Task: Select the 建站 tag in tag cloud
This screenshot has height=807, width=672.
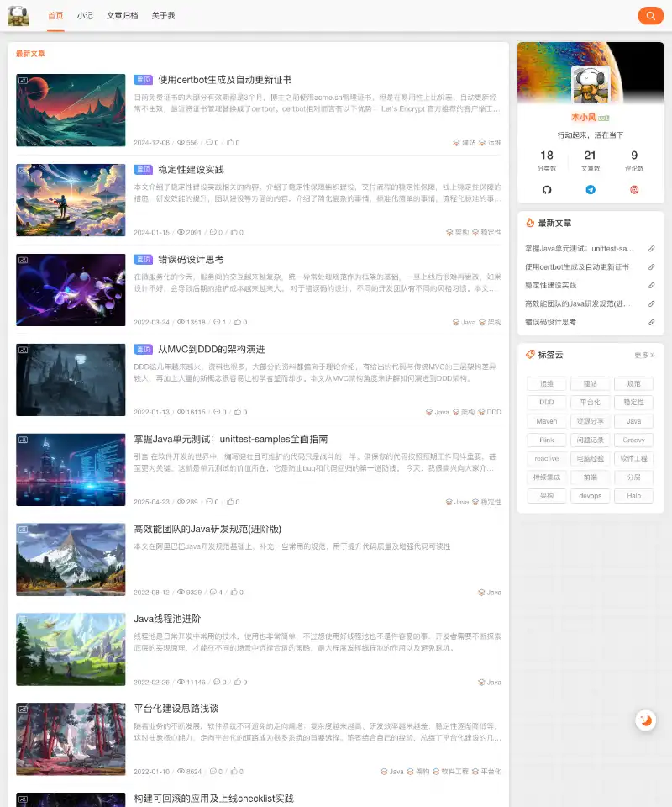Action: click(591, 384)
